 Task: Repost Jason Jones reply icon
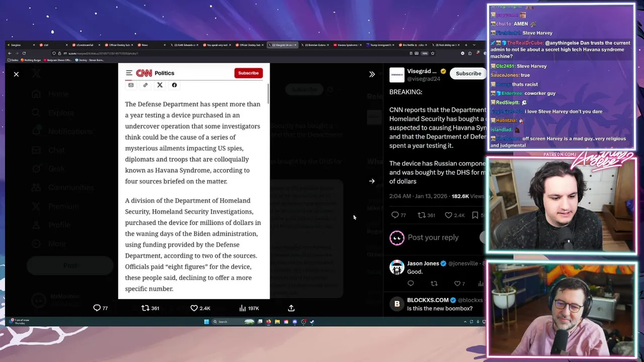[434, 284]
